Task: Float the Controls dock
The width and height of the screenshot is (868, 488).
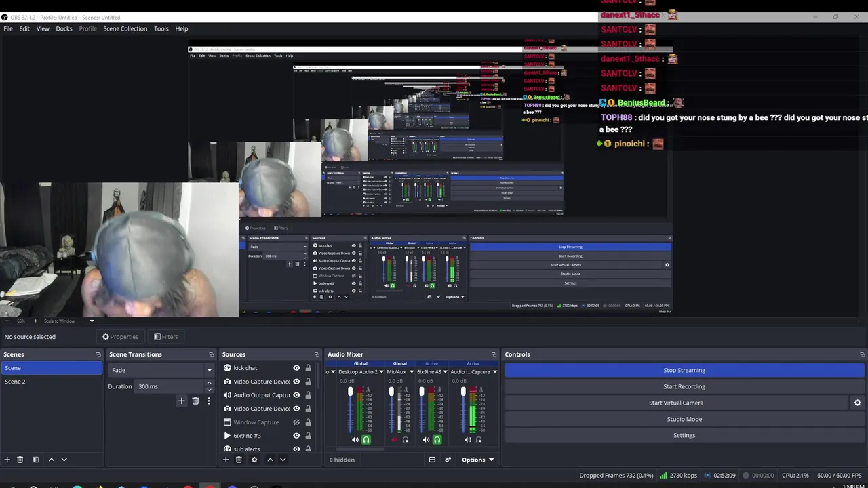Action: [863, 354]
